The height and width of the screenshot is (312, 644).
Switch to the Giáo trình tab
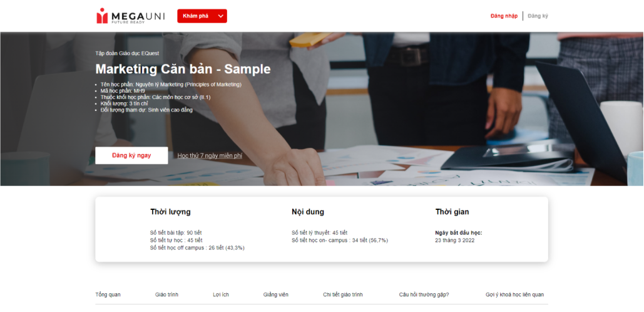[x=166, y=294]
